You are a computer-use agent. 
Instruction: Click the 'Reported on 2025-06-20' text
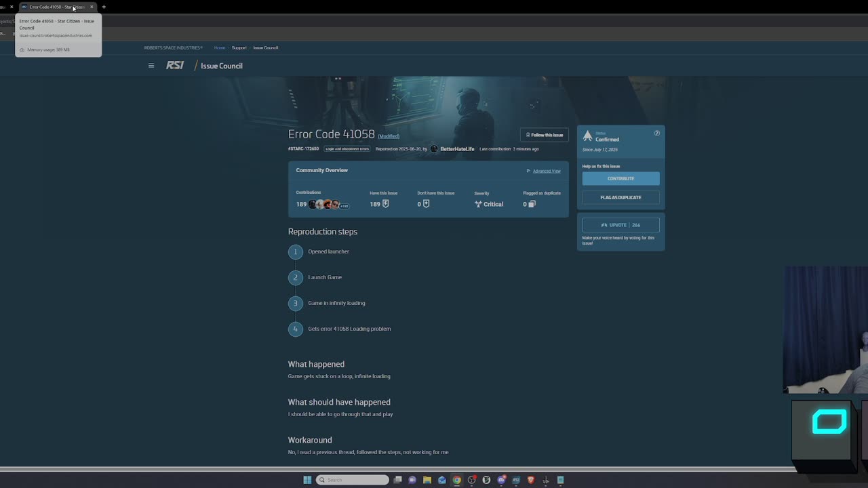pyautogui.click(x=398, y=149)
